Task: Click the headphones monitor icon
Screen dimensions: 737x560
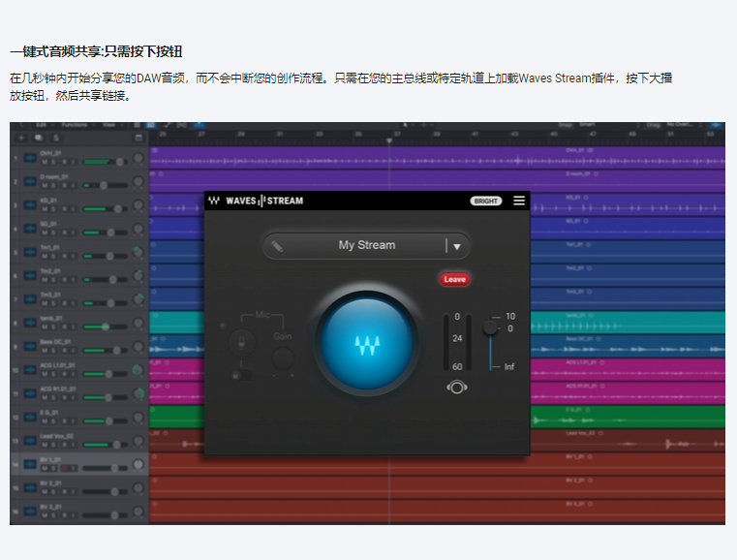Action: 457,388
